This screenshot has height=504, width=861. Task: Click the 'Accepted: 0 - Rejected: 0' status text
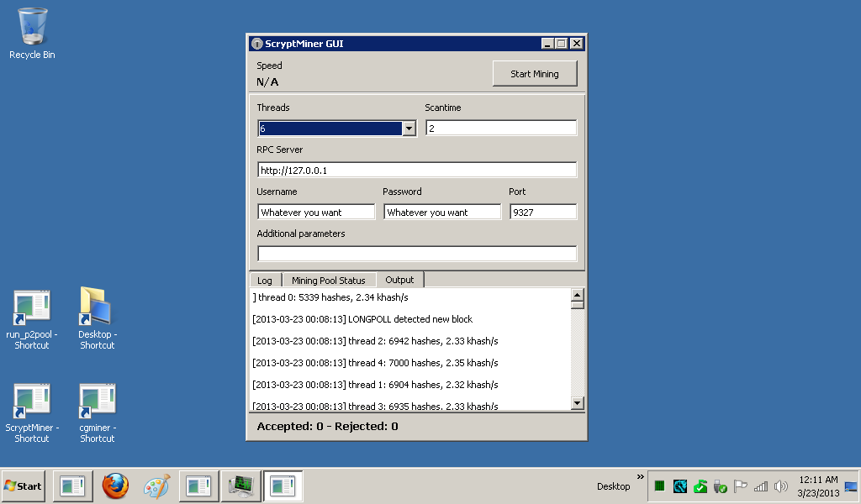click(327, 426)
